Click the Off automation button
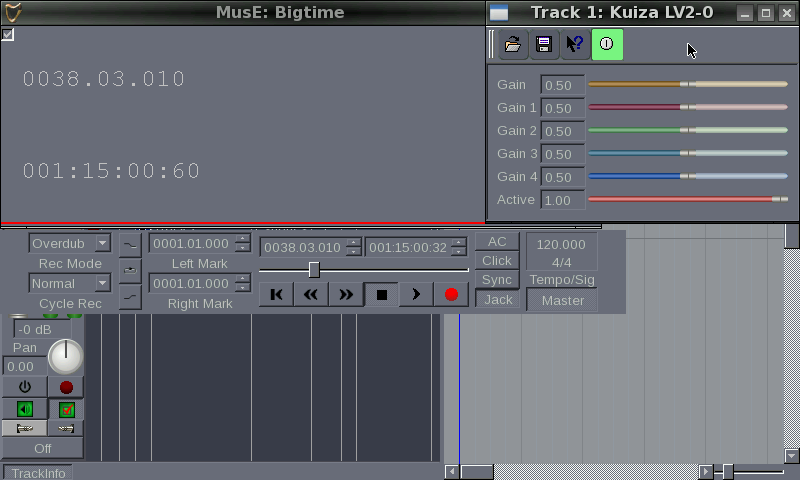This screenshot has height=480, width=800. (x=43, y=448)
